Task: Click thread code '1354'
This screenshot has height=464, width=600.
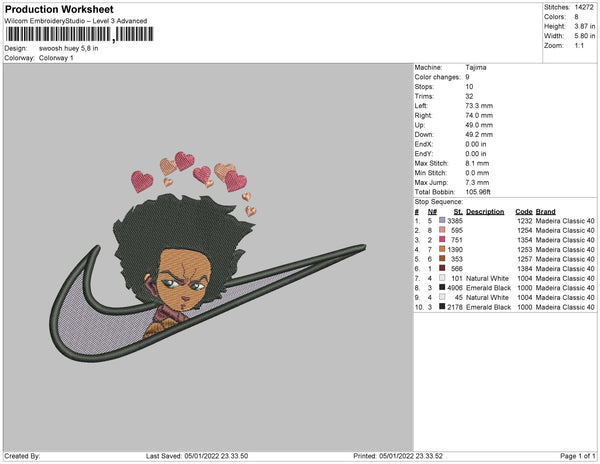Action: pos(525,240)
